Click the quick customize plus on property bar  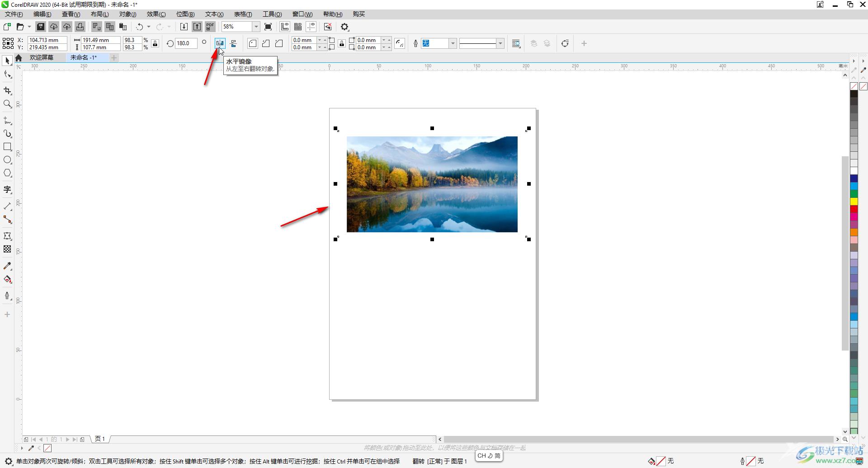584,43
